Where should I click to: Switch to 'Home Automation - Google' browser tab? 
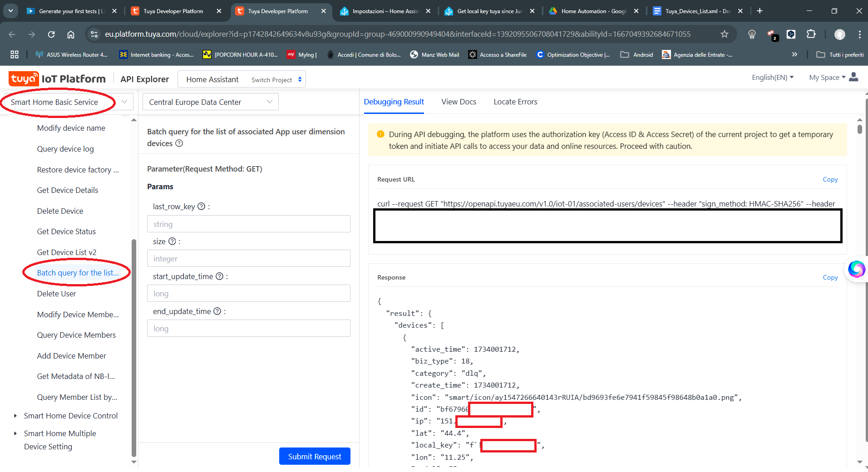click(593, 11)
